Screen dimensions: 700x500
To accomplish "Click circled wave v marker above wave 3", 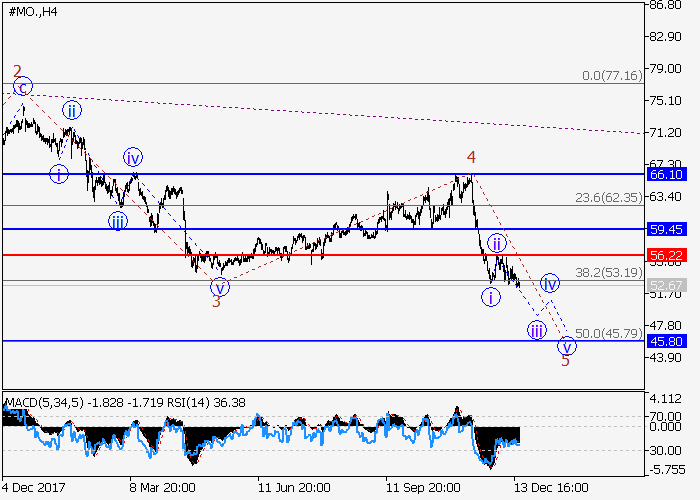I will click(x=220, y=286).
